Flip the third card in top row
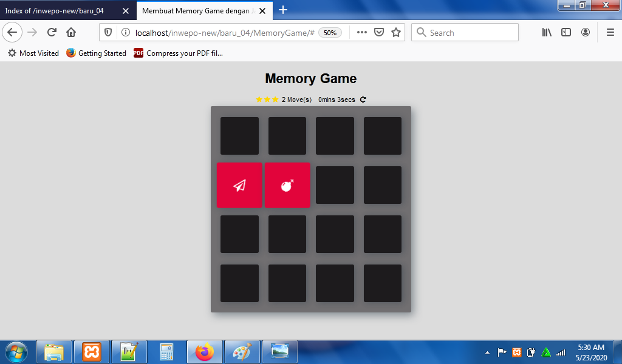 click(335, 136)
